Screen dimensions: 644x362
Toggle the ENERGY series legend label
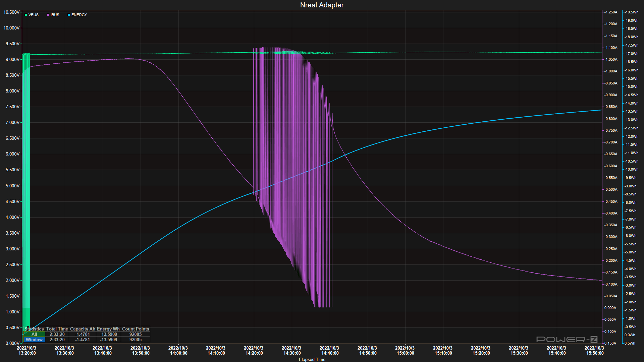click(x=79, y=15)
